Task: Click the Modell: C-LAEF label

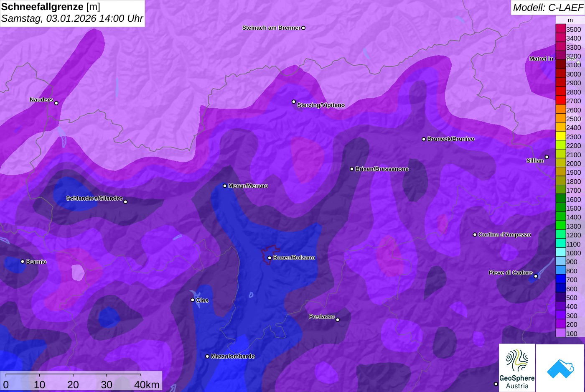Action: (x=548, y=7)
